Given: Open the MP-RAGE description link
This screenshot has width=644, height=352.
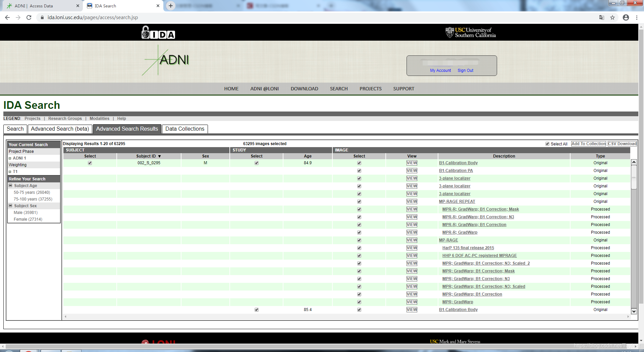Looking at the screenshot, I should 448,240.
